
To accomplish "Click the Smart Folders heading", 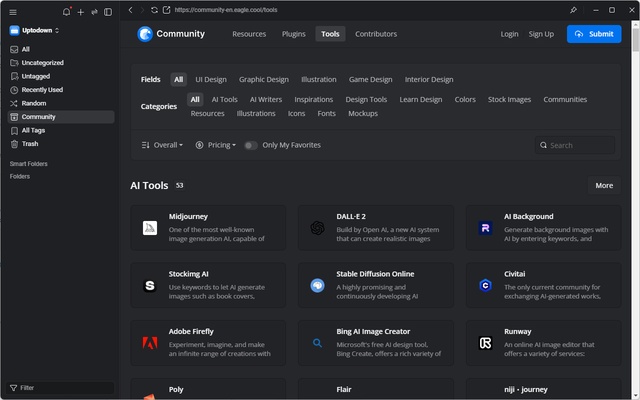I will tap(29, 164).
